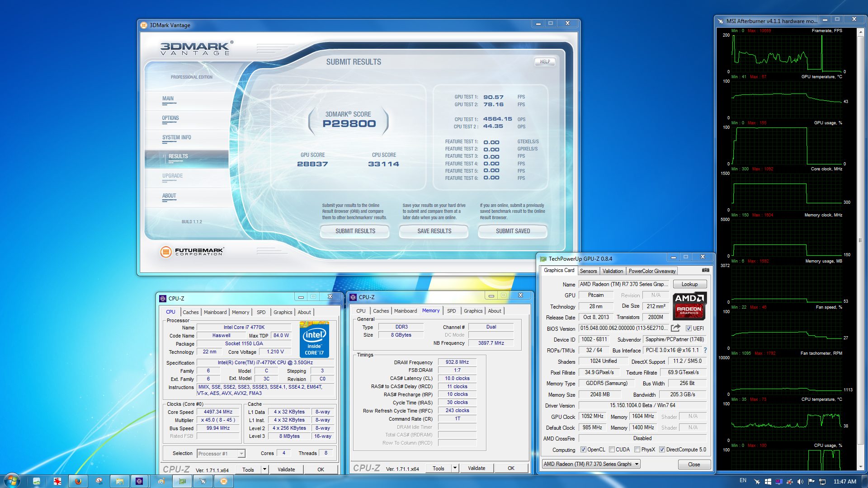Image resolution: width=868 pixels, height=488 pixels.
Task: Click the EN language indicator in taskbar
Action: (x=743, y=480)
